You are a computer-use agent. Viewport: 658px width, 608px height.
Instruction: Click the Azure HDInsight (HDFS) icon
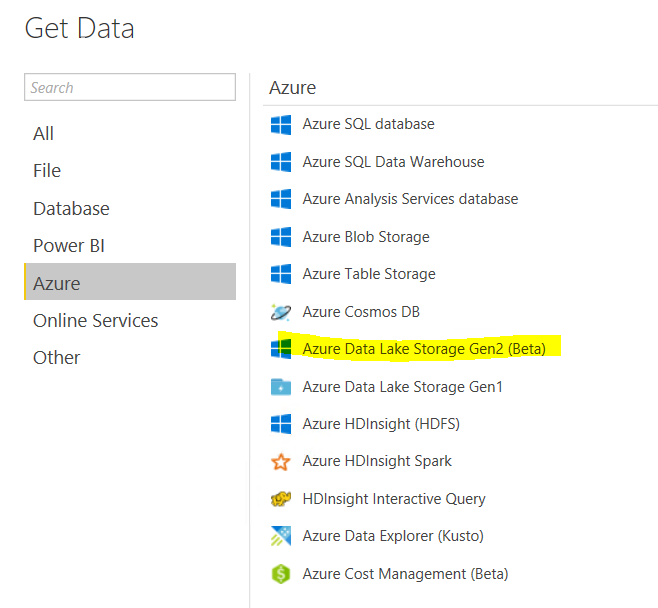click(x=281, y=424)
